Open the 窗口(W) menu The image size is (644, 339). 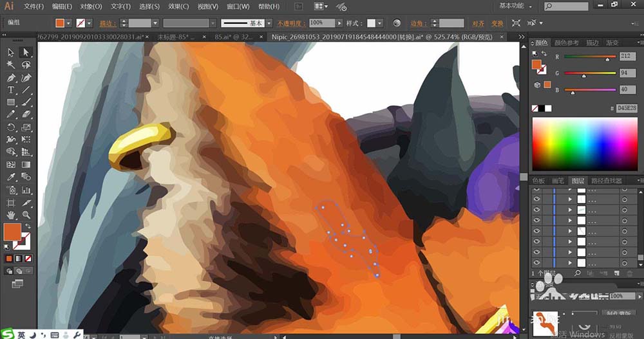238,6
